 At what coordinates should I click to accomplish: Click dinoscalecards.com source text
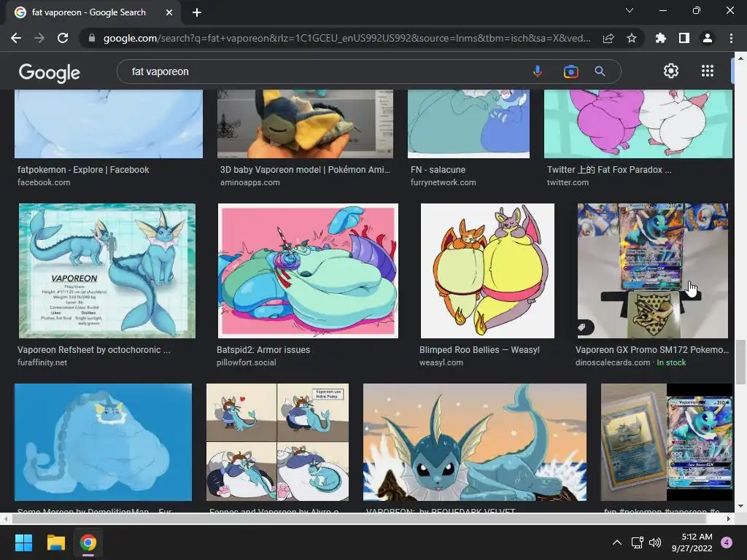point(613,362)
